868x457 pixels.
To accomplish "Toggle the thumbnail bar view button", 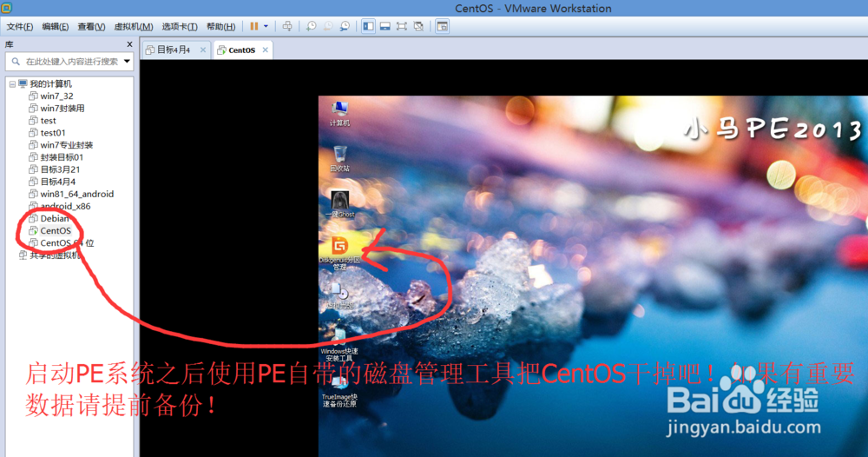I will click(385, 26).
